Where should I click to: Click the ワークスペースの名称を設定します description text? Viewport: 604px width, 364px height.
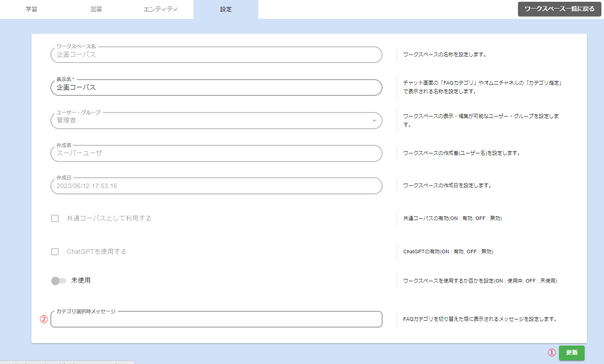click(445, 55)
